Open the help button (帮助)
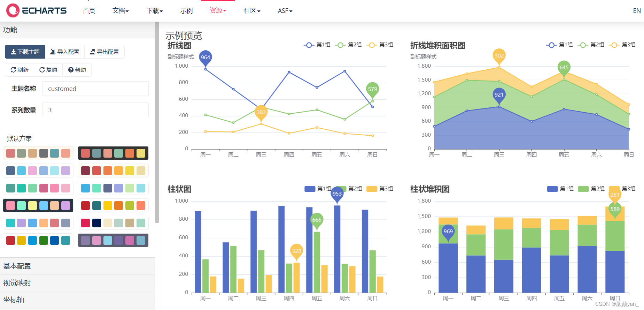This screenshot has height=310, width=644. (77, 70)
